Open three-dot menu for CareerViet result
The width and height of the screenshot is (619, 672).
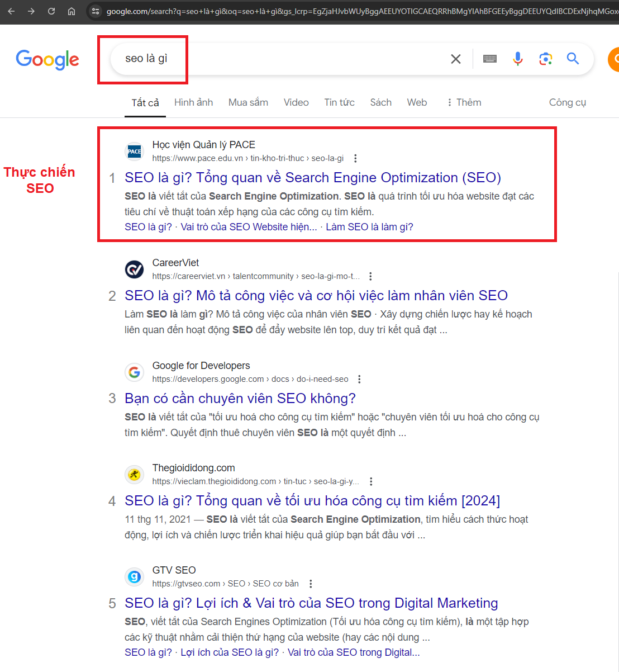click(370, 276)
